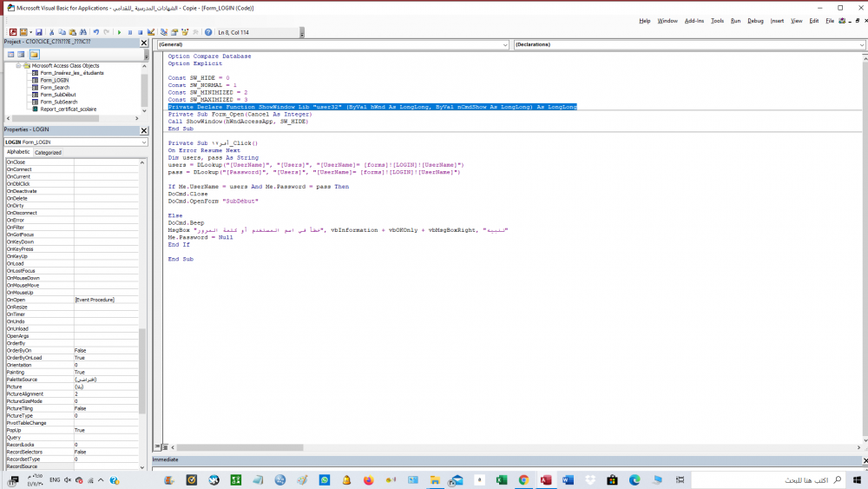
Task: Click the Project tree horizontal scrollbar
Action: click(56, 118)
